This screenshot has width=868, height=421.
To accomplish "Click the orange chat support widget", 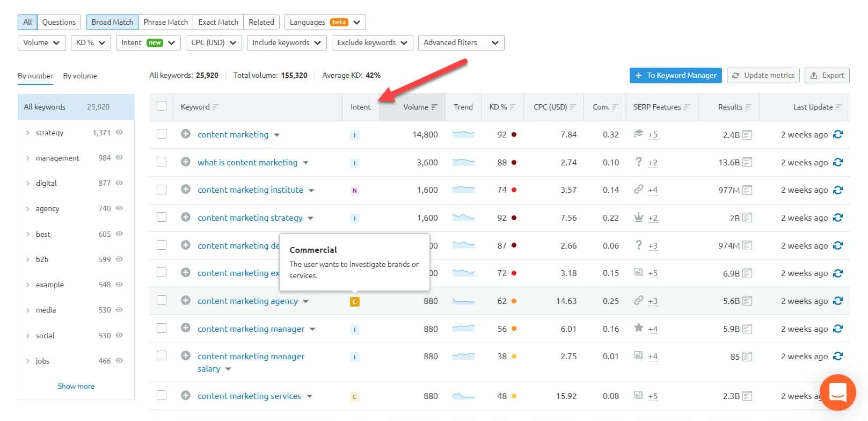I will (x=837, y=392).
